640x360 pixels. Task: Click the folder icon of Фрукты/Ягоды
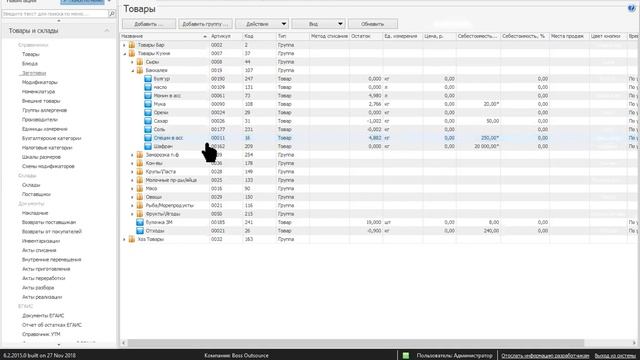point(140,214)
